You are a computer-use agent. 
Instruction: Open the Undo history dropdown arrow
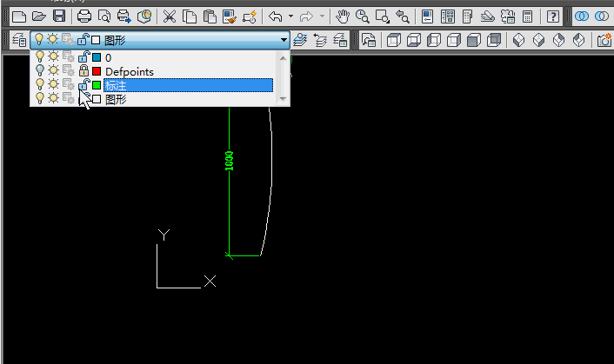[x=290, y=16]
